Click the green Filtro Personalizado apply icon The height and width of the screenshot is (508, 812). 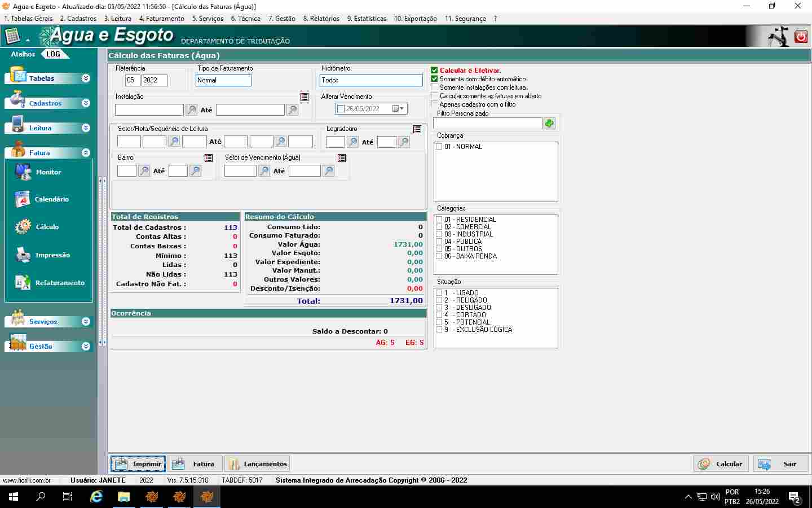click(x=549, y=124)
